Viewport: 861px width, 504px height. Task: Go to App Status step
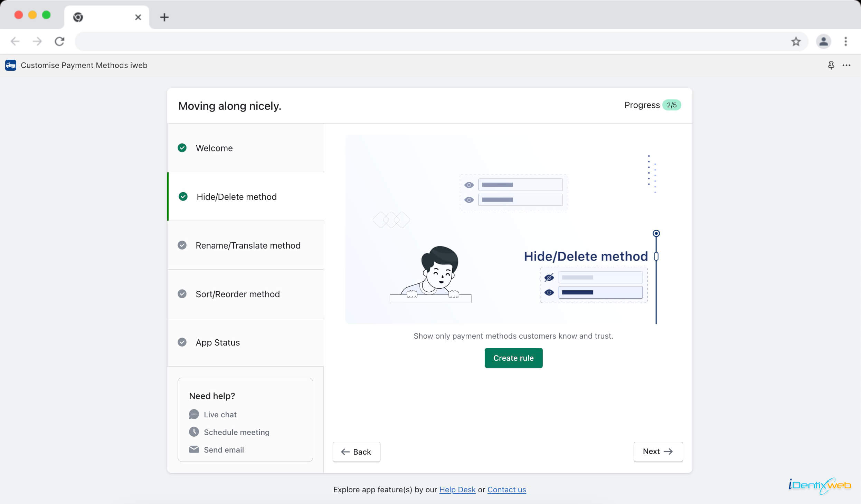pyautogui.click(x=246, y=342)
